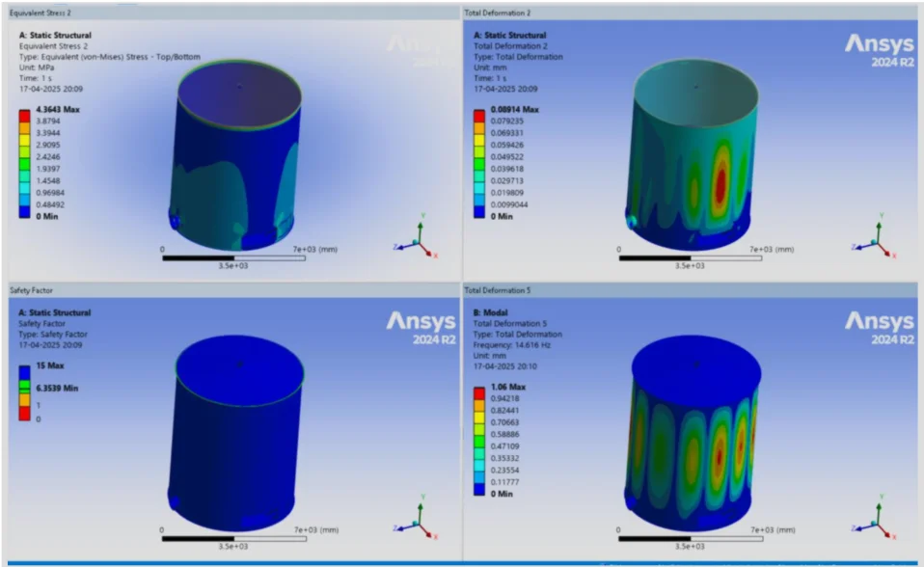Select the Total Deformation 2 viewport title

[496, 12]
